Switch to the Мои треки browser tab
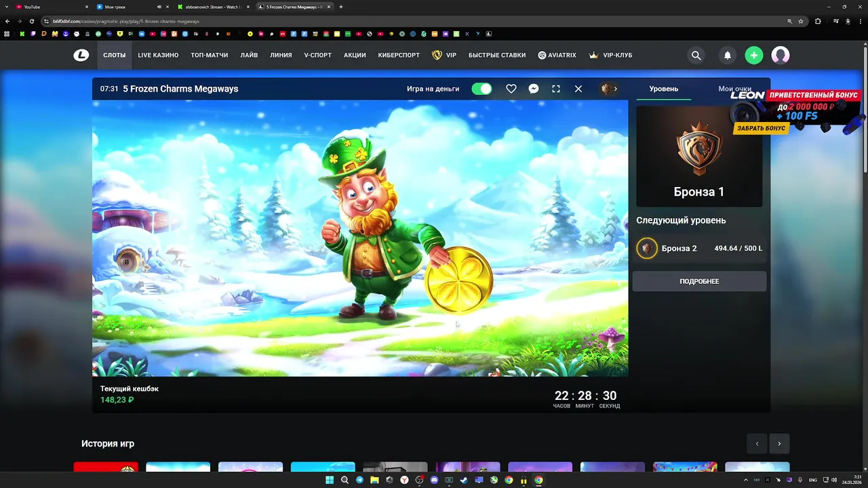 click(133, 7)
